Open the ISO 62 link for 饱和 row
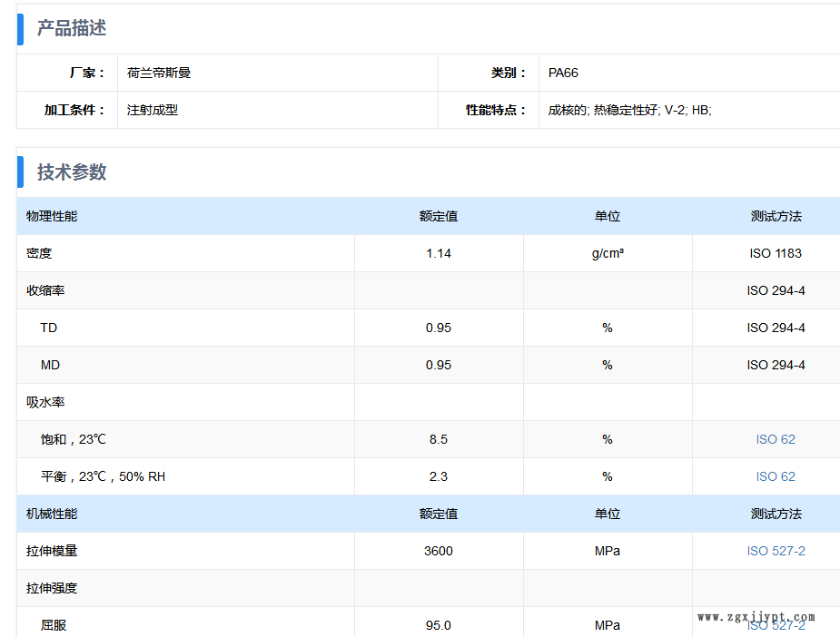840x637 pixels. tap(776, 439)
